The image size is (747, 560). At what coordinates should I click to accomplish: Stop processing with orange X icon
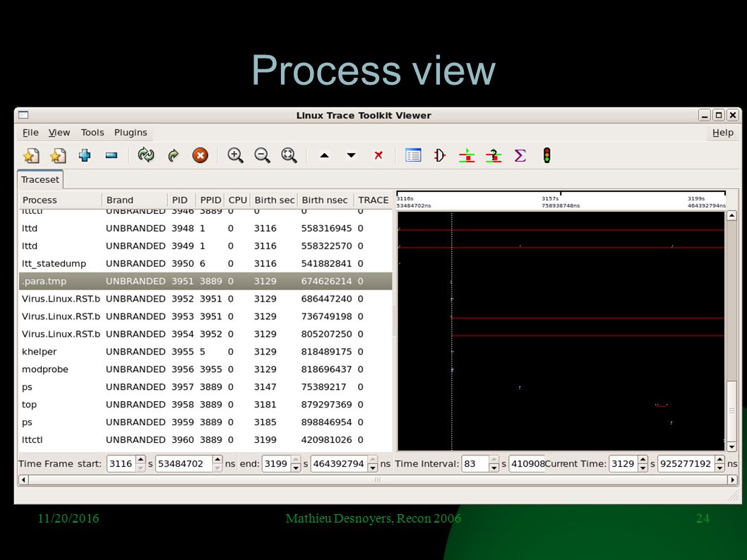coord(200,155)
